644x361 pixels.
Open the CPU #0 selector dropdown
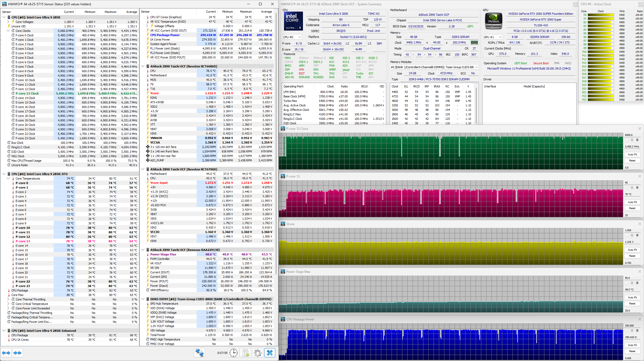coord(292,37)
